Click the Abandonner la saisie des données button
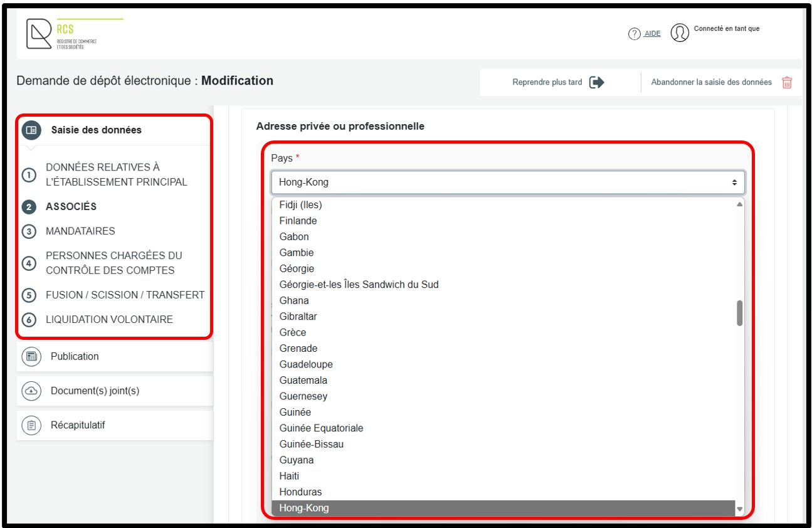The height and width of the screenshot is (528, 812). 711,82
